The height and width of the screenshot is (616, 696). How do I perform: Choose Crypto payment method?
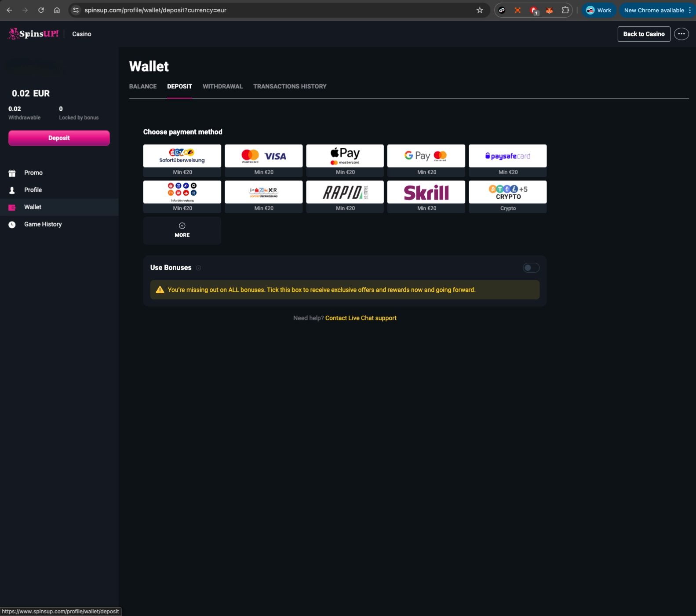507,196
